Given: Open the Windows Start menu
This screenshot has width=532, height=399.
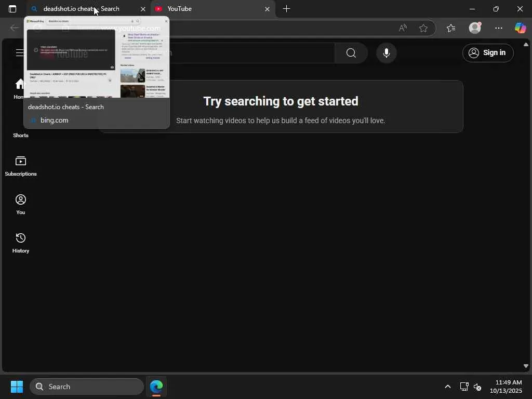Looking at the screenshot, I should (17, 387).
